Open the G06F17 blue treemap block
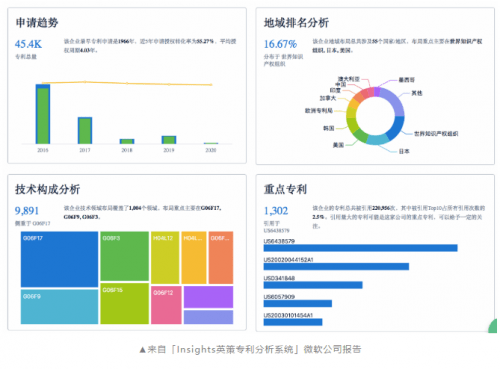This screenshot has width=500, height=369. (59, 259)
